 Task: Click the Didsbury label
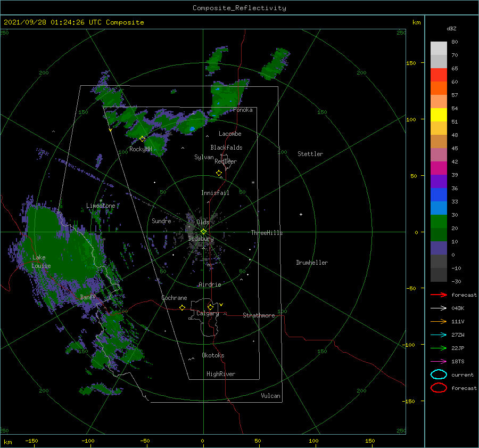pyautogui.click(x=201, y=239)
